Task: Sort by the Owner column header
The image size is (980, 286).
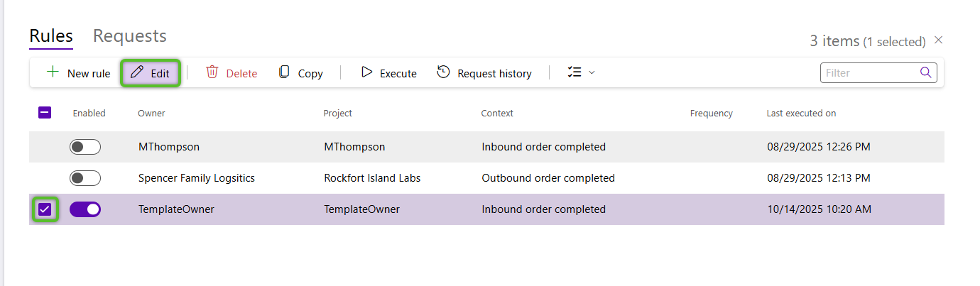Action: 151,114
